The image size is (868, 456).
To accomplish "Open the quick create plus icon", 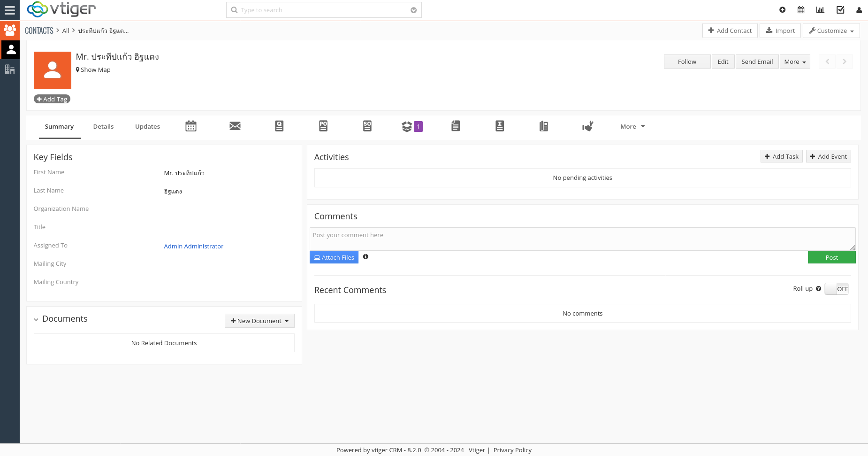I will point(782,9).
